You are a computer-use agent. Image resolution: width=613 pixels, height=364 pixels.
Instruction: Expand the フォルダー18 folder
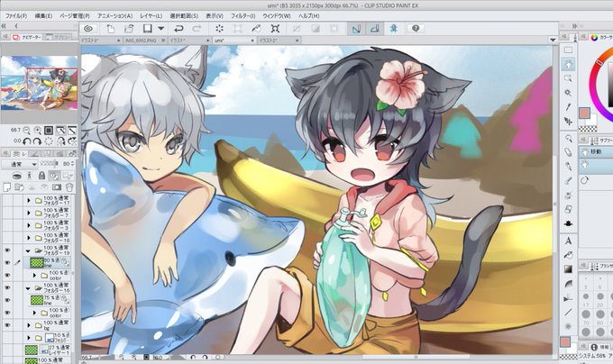tap(29, 238)
